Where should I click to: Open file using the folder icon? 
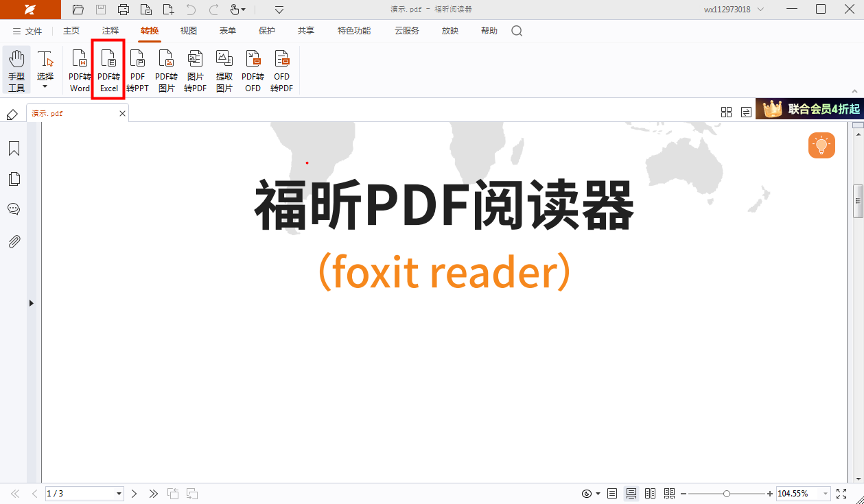[78, 10]
